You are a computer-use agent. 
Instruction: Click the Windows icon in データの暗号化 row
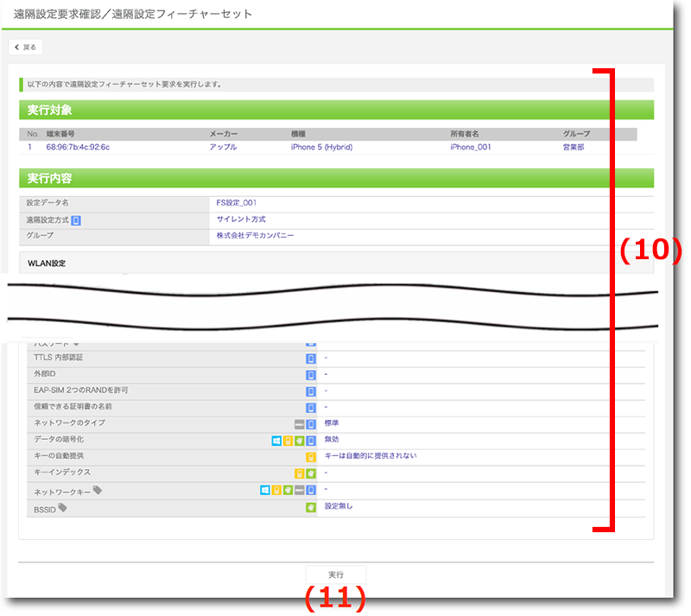[x=276, y=441]
